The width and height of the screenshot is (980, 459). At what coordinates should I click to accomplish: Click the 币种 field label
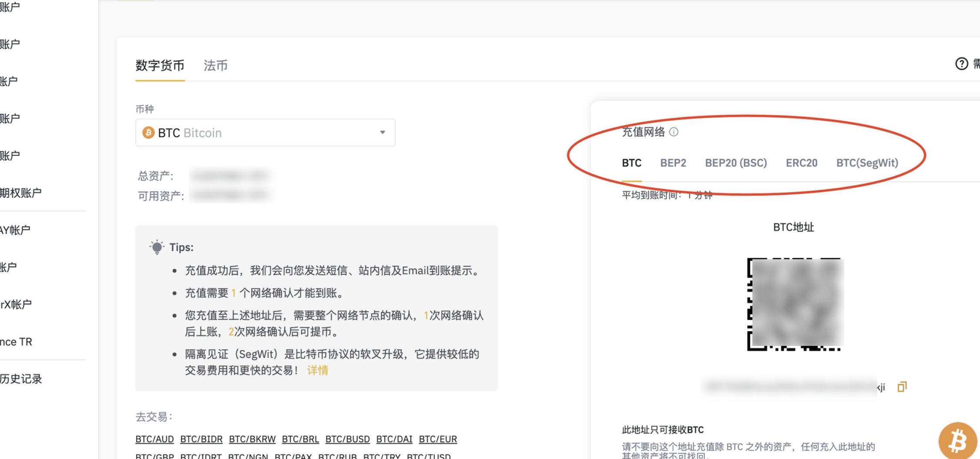(x=144, y=109)
